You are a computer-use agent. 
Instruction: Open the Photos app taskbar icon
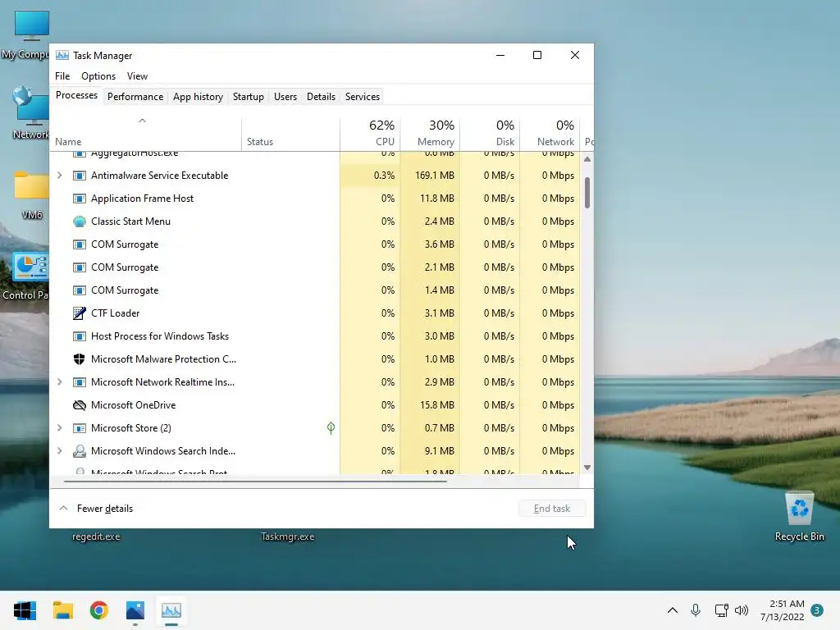point(135,610)
